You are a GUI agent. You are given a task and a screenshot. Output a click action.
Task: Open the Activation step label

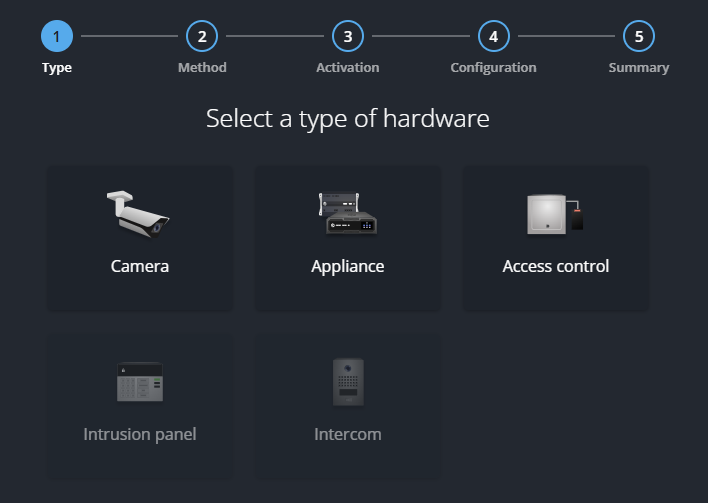tap(348, 68)
